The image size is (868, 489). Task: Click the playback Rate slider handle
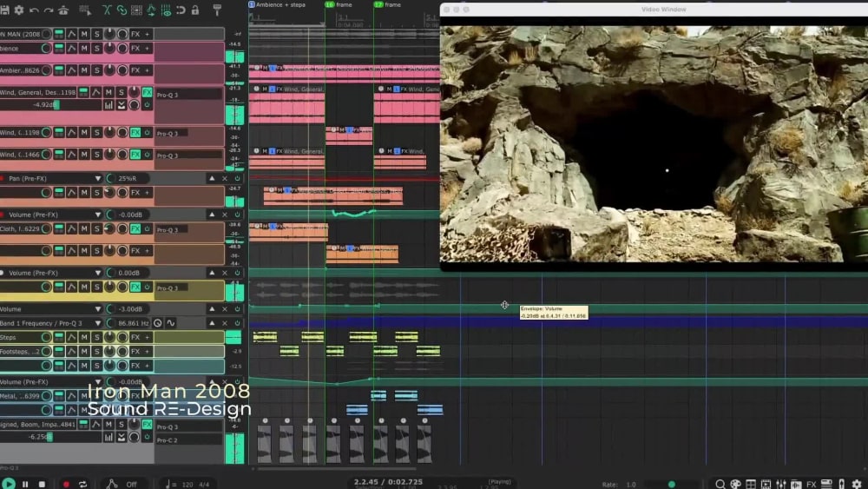tap(672, 484)
